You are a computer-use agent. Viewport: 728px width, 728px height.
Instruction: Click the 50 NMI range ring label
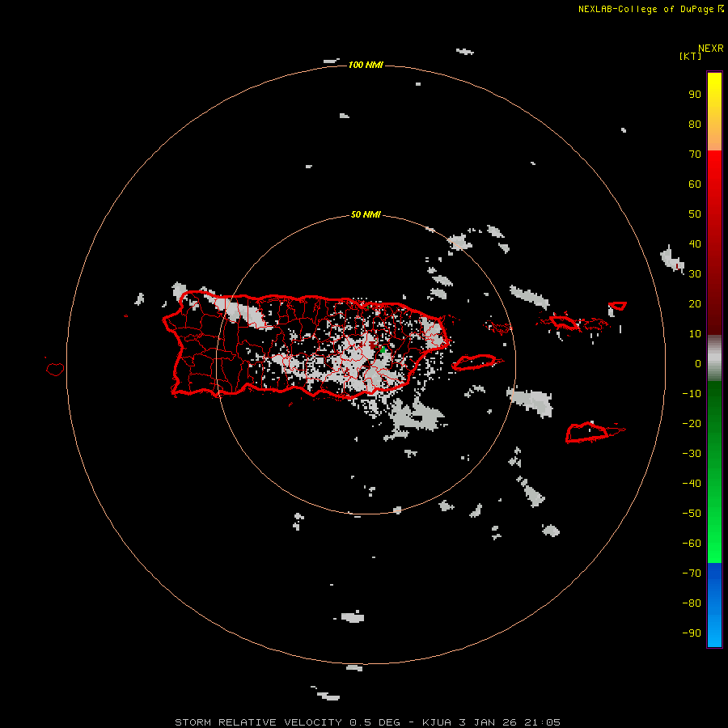click(x=366, y=214)
